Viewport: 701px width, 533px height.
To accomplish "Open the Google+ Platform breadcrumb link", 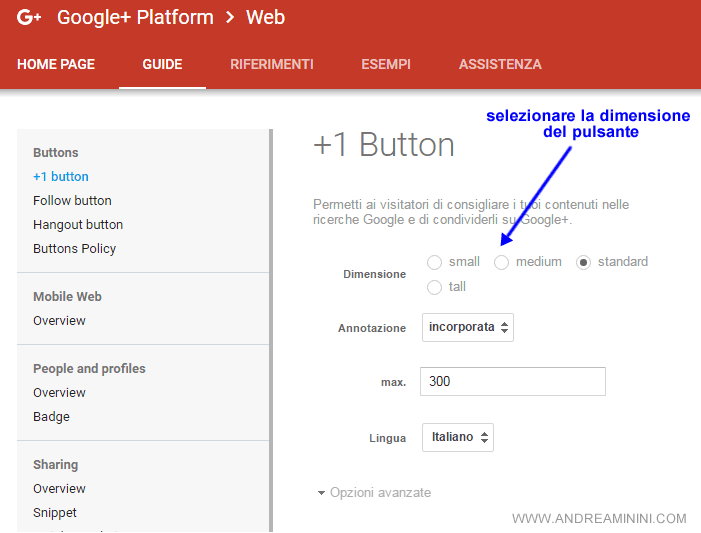I will tap(135, 17).
